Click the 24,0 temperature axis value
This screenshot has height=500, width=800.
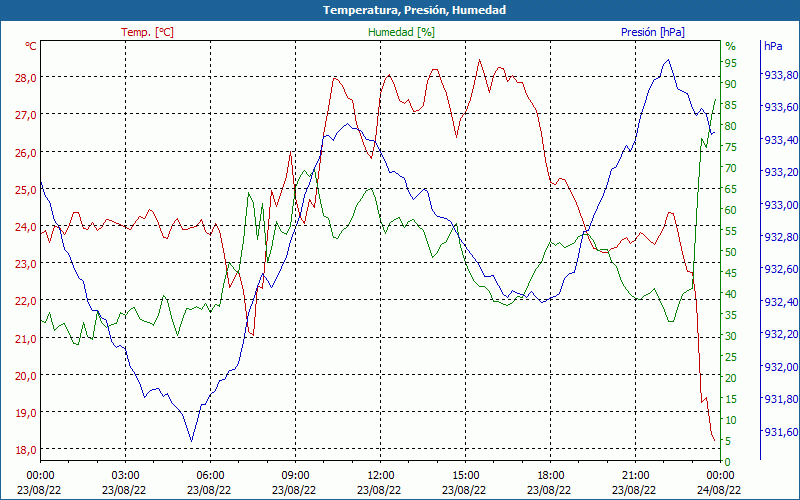pos(26,227)
